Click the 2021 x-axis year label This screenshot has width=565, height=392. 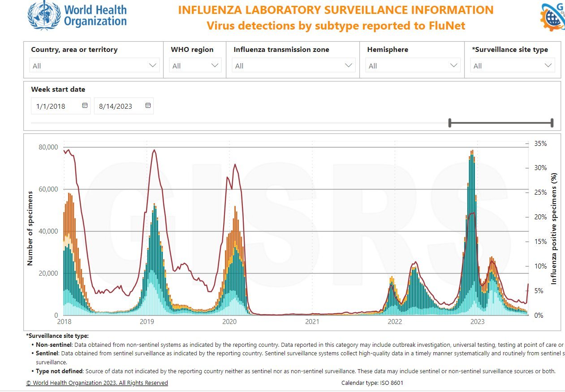tap(312, 321)
